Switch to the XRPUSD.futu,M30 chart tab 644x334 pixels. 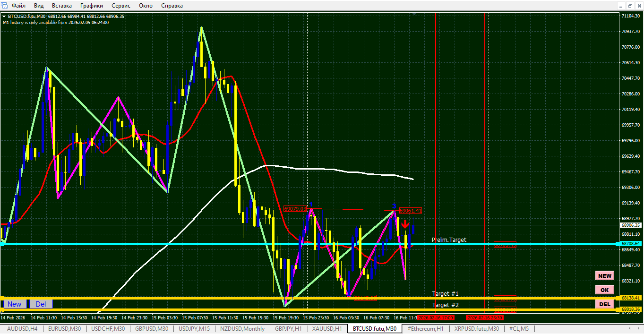[x=476, y=328]
